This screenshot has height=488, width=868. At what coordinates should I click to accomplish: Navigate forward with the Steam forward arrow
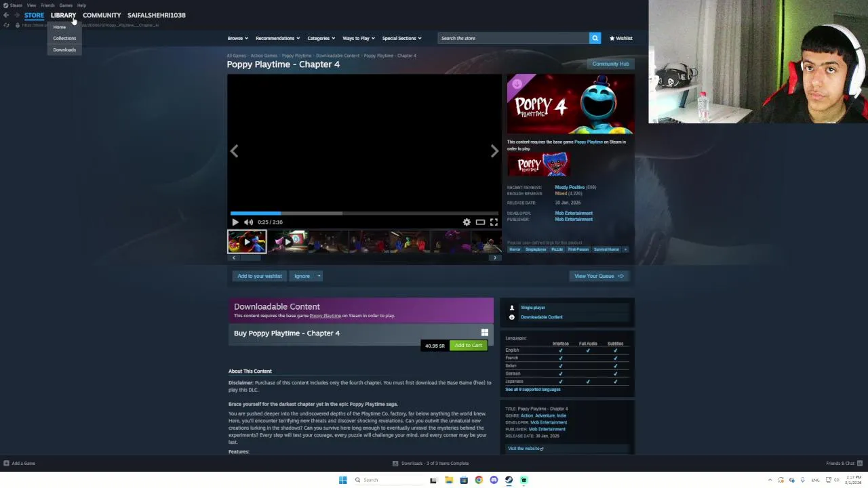point(17,15)
